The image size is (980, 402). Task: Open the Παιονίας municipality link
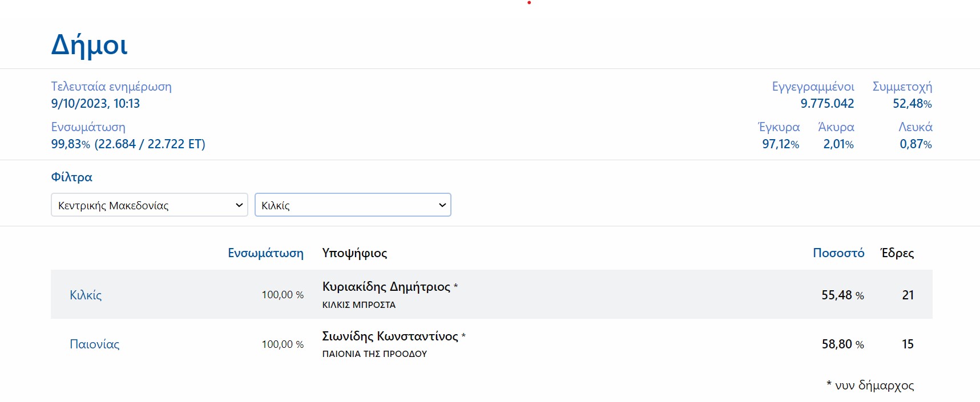click(94, 344)
